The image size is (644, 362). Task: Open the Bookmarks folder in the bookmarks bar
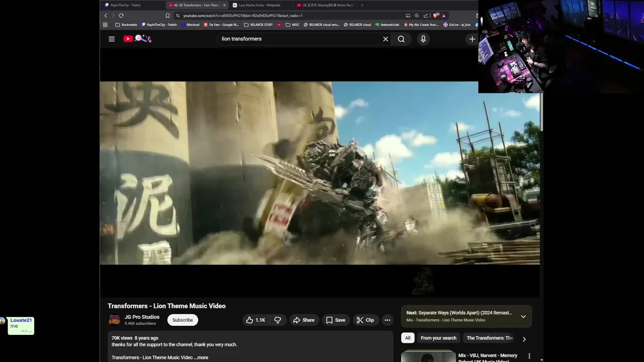click(x=126, y=25)
